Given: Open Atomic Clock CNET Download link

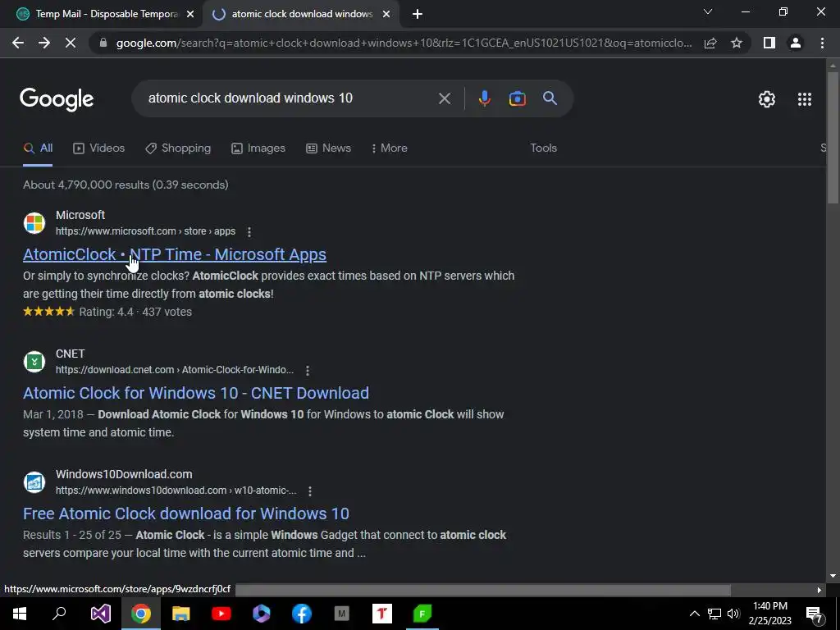Looking at the screenshot, I should click(195, 393).
